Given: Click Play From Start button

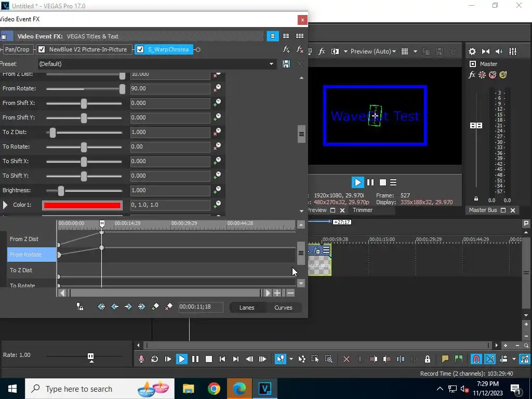Looking at the screenshot, I should coord(168,359).
